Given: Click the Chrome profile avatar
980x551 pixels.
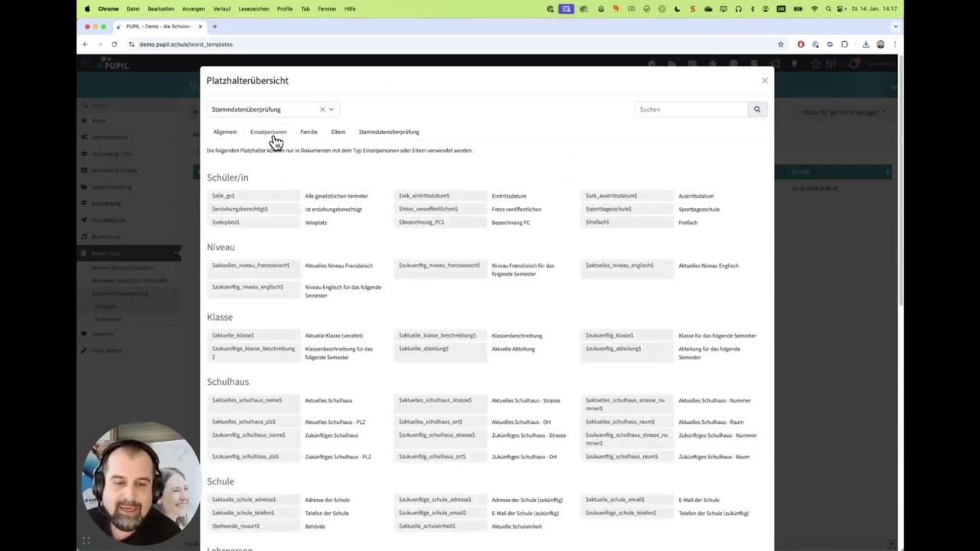Looking at the screenshot, I should coord(880,44).
